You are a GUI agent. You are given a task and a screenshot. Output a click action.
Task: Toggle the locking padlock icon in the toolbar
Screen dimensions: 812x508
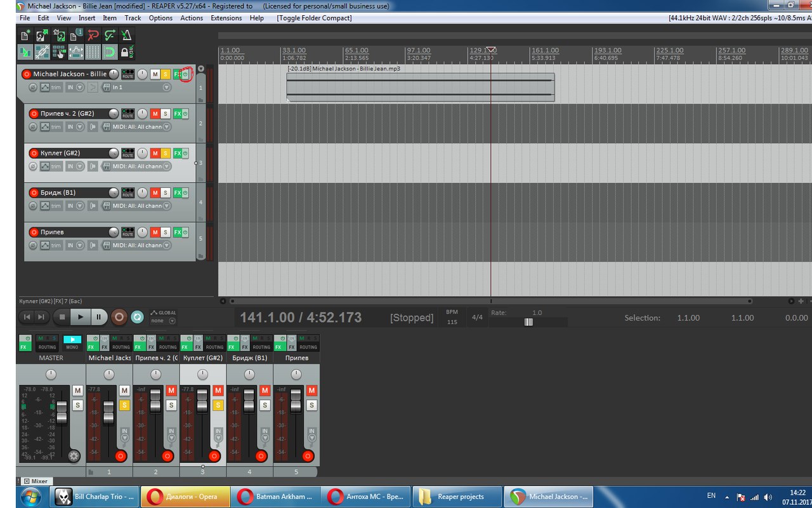coord(127,52)
